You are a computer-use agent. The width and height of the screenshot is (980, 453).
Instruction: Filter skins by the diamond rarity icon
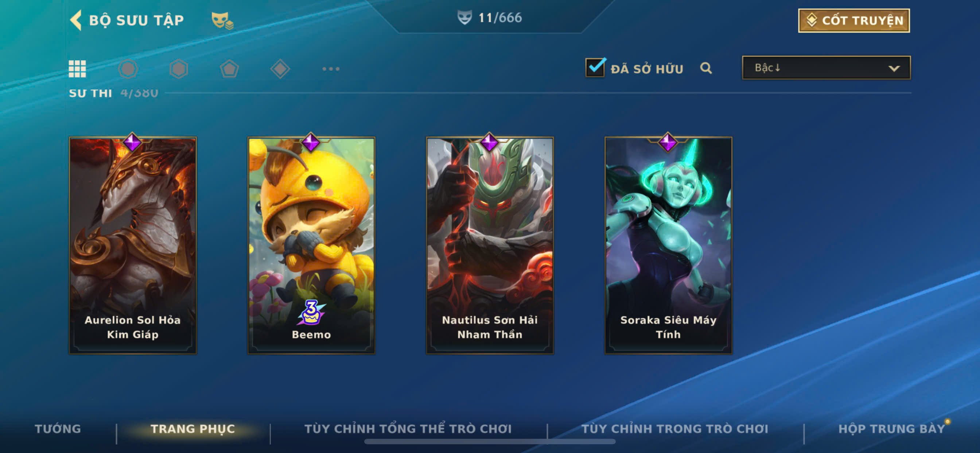[280, 69]
